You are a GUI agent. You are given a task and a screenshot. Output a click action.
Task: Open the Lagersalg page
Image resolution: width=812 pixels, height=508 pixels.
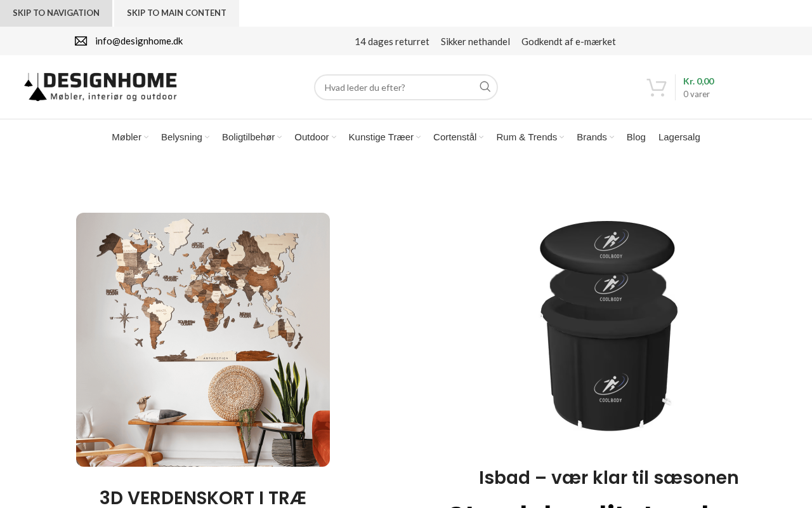tap(679, 137)
